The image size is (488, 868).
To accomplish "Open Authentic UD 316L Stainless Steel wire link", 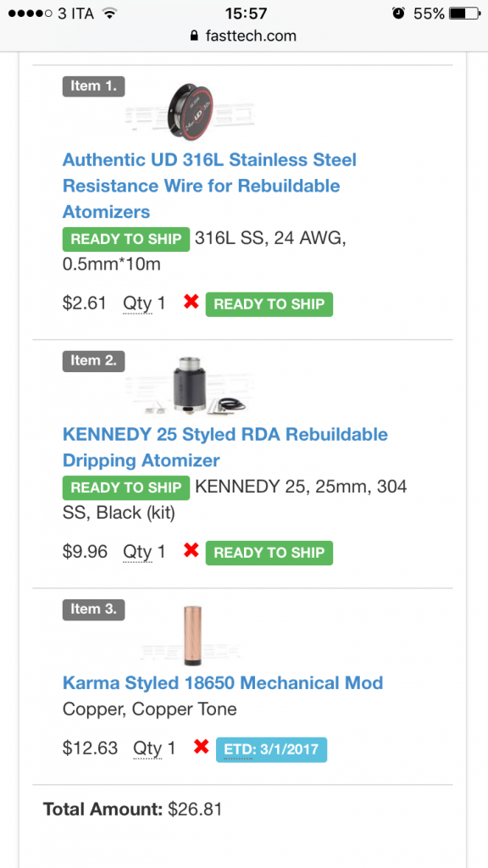I will 209,186.
